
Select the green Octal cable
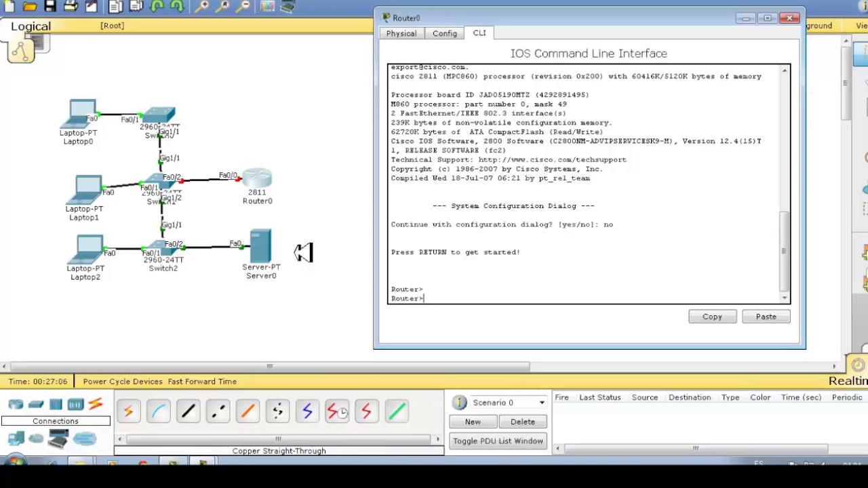coord(397,411)
